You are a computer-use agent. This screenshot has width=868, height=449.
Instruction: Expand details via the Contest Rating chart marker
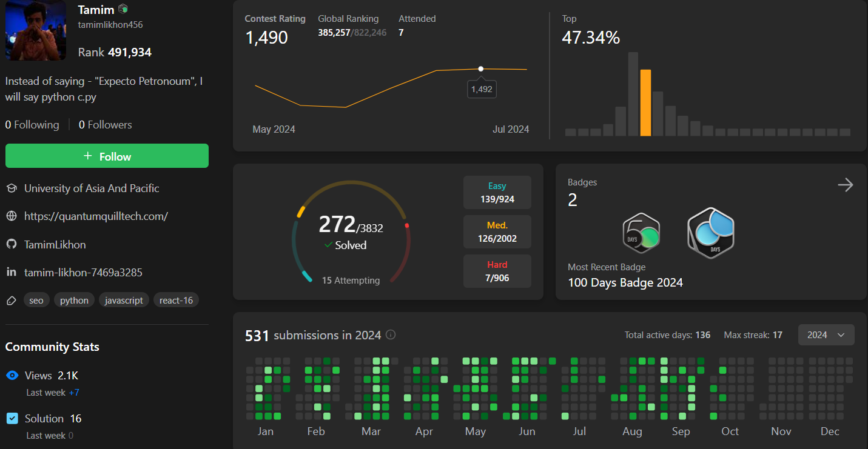click(x=481, y=68)
